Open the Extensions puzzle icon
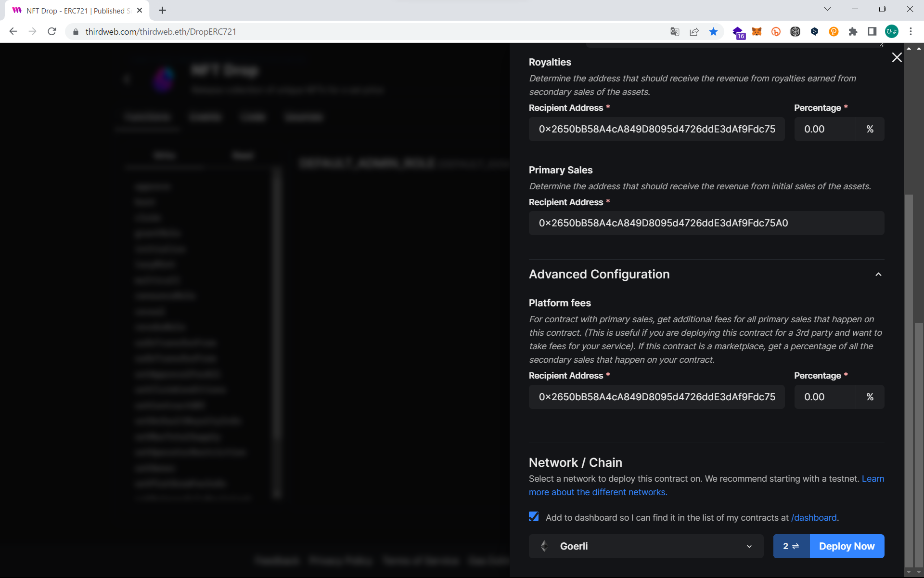The image size is (924, 578). 853,32
